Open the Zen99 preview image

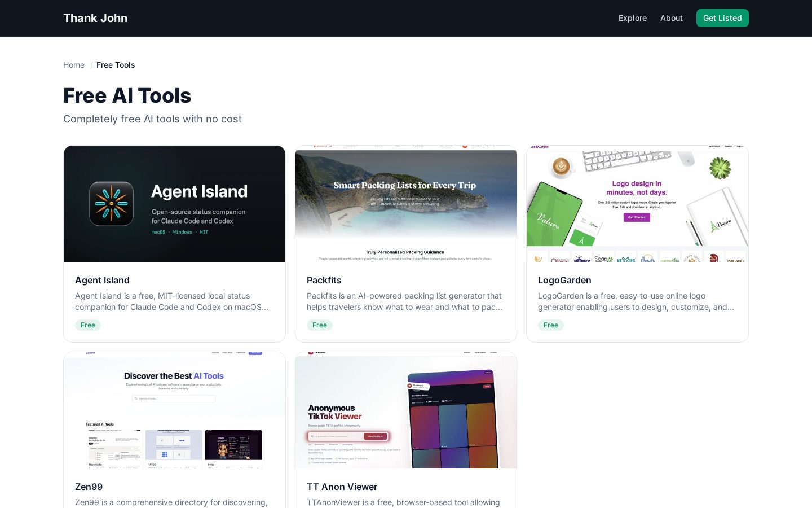[174, 410]
